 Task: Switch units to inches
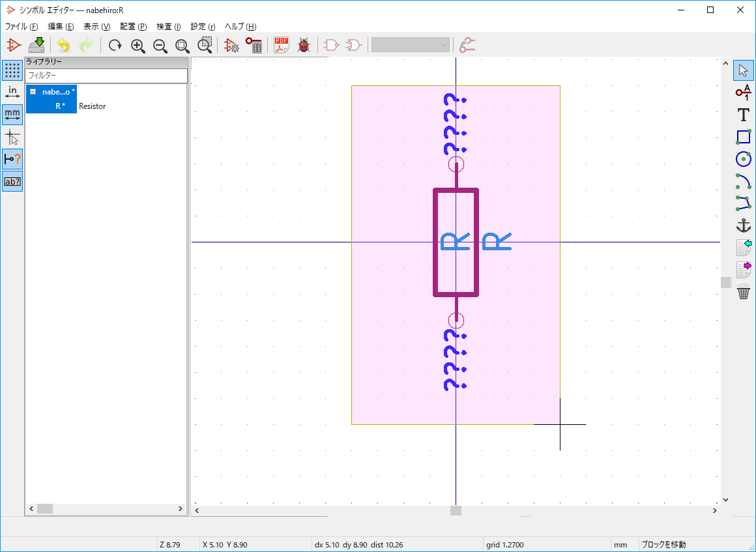tap(12, 92)
